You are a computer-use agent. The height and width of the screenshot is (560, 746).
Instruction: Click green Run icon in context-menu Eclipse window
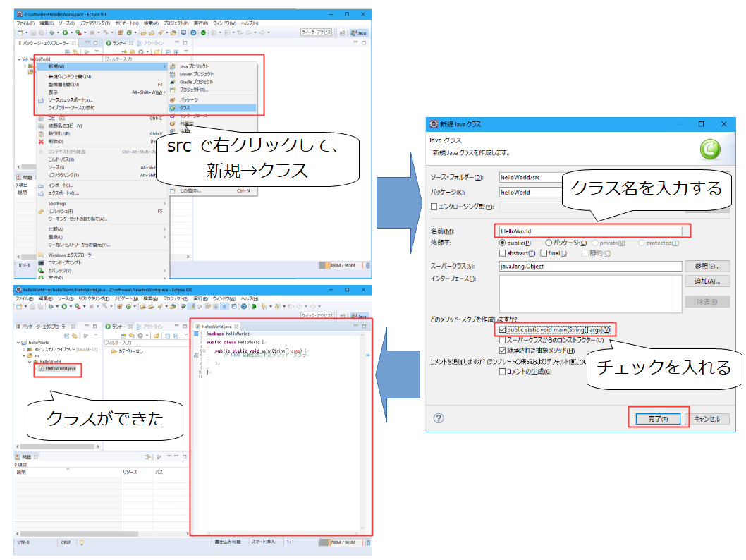[x=65, y=32]
